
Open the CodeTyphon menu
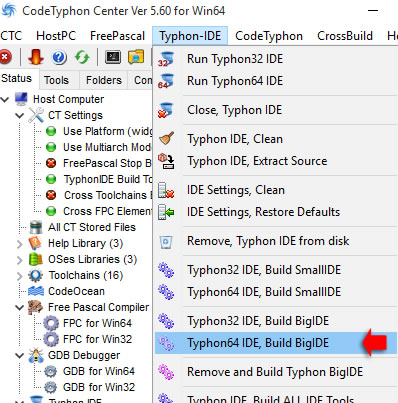click(269, 36)
